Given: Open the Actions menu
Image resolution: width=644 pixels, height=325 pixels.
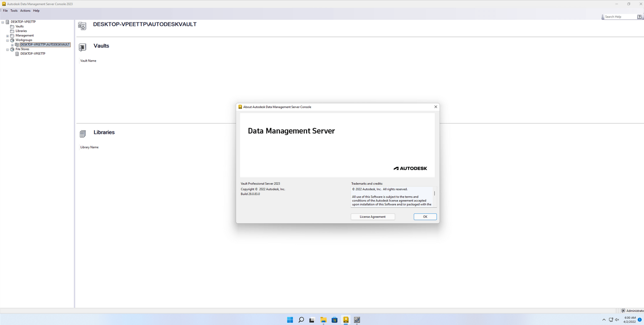Looking at the screenshot, I should click(25, 11).
